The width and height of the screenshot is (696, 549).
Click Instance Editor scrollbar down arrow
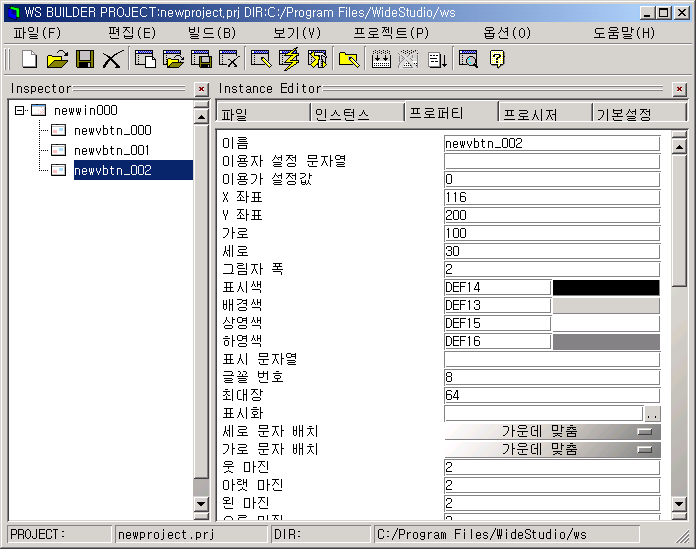pyautogui.click(x=679, y=504)
